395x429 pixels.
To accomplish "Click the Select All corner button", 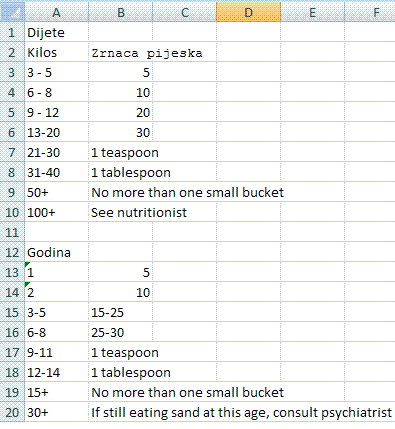I will click(x=12, y=12).
